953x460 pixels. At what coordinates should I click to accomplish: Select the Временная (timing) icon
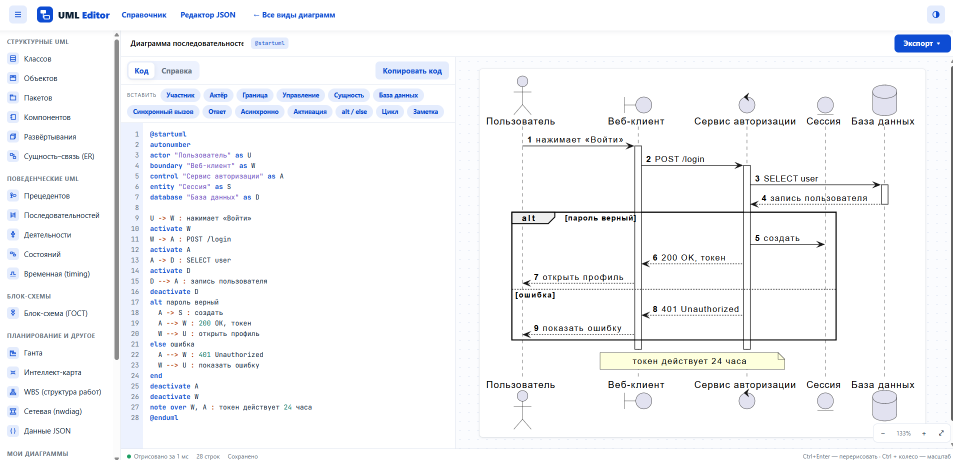point(13,273)
